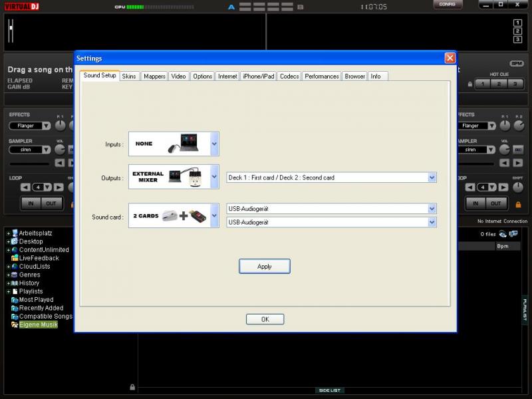Open the Inputs NONE dropdown
The image size is (532, 399).
(214, 144)
